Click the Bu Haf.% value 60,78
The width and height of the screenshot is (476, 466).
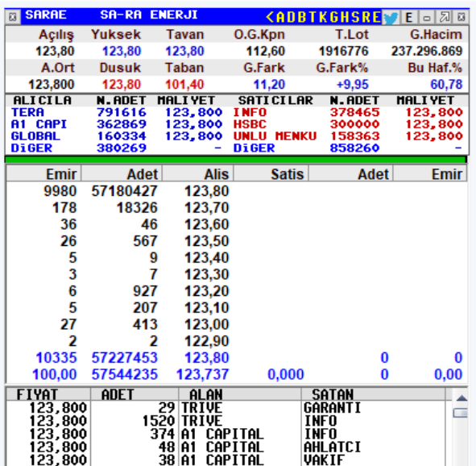tap(446, 85)
